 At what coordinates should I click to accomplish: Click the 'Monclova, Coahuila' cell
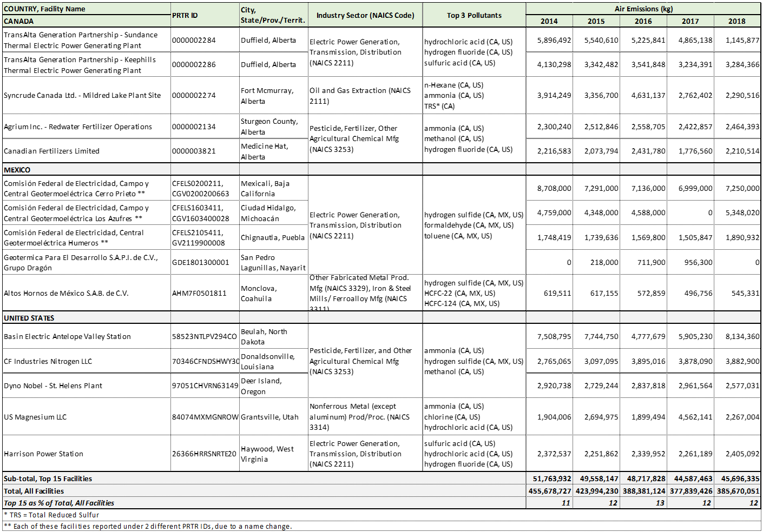[x=259, y=294]
